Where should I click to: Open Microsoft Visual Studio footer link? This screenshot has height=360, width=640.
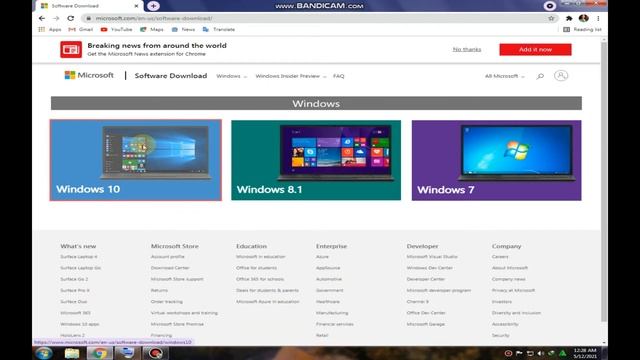coord(432,257)
